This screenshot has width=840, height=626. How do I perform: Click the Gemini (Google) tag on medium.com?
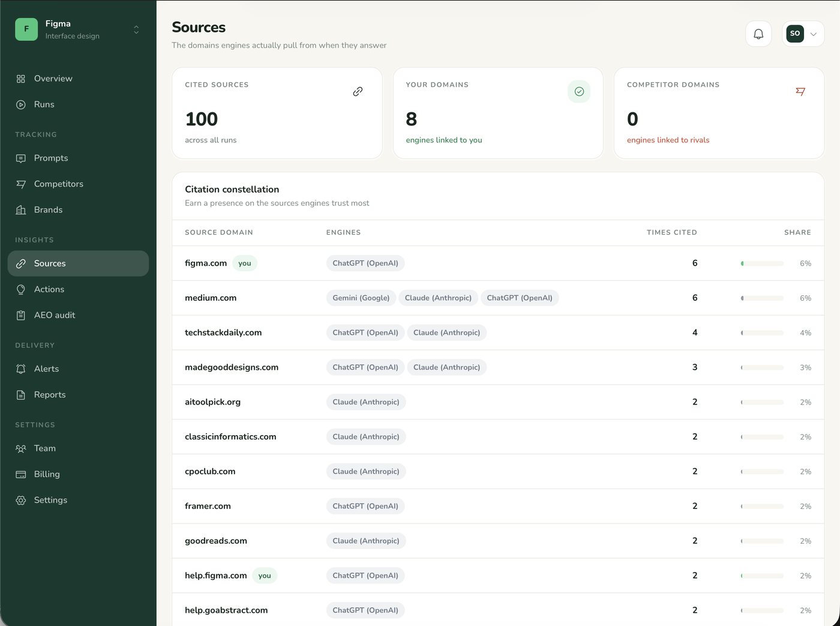pos(361,298)
